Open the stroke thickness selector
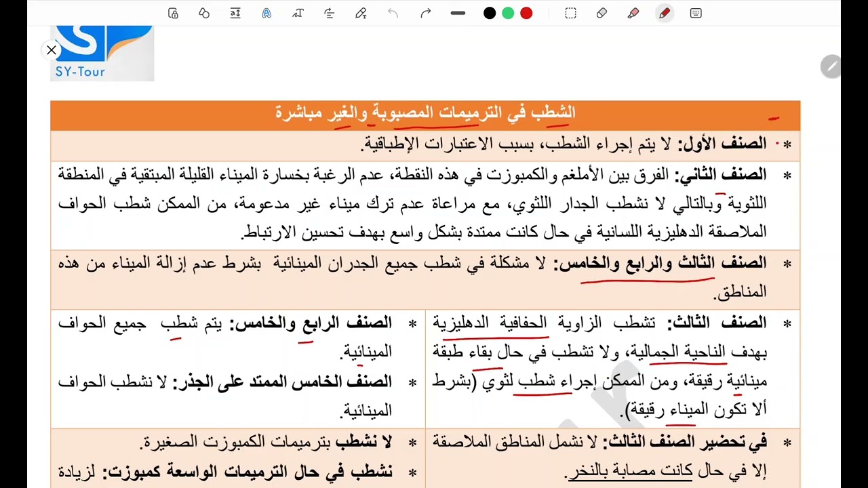The image size is (868, 488). coord(458,13)
